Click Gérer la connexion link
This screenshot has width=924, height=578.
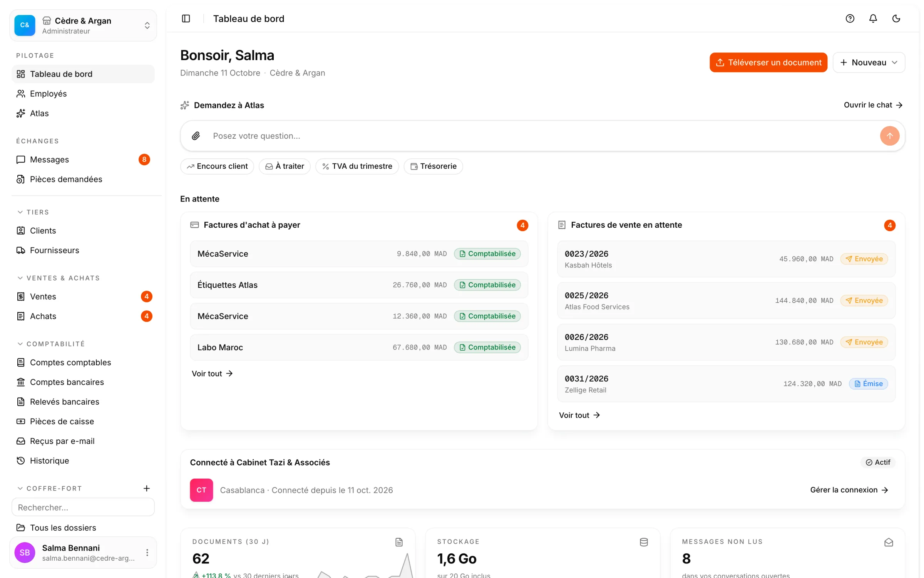tap(849, 490)
